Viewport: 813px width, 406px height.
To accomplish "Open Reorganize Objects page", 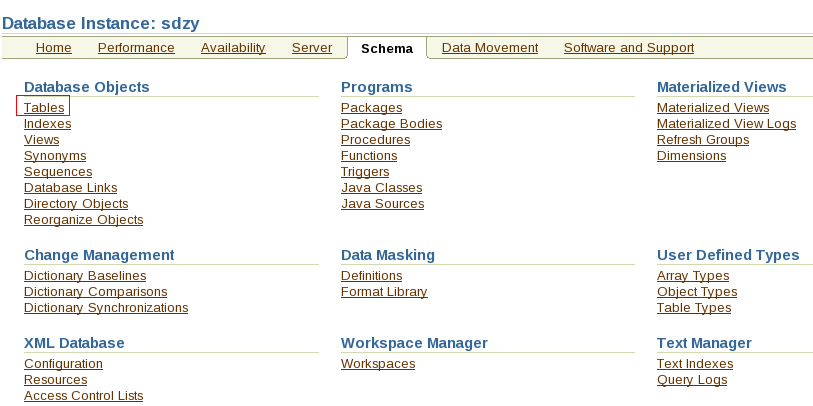I will click(x=83, y=220).
